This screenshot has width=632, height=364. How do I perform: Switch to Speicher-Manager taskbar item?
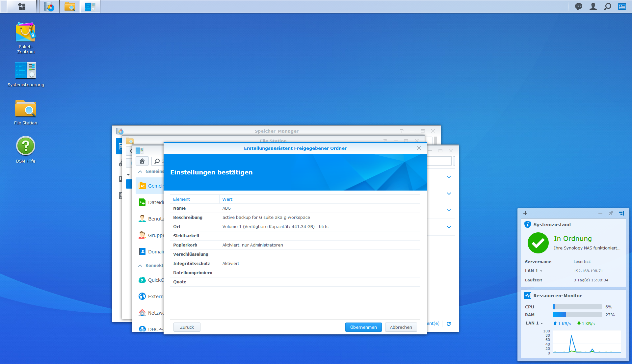click(49, 7)
